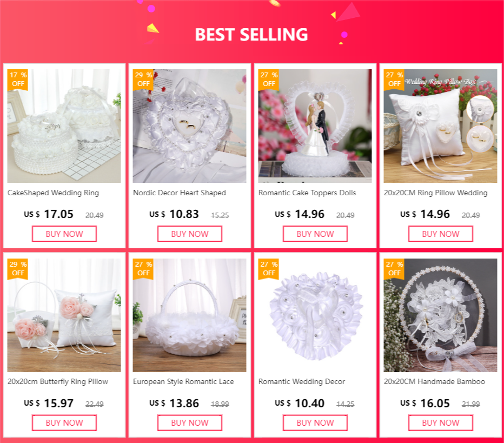Click BUY NOW for CakeShaped Wedding Ring
Image resolution: width=504 pixels, height=443 pixels.
point(64,234)
